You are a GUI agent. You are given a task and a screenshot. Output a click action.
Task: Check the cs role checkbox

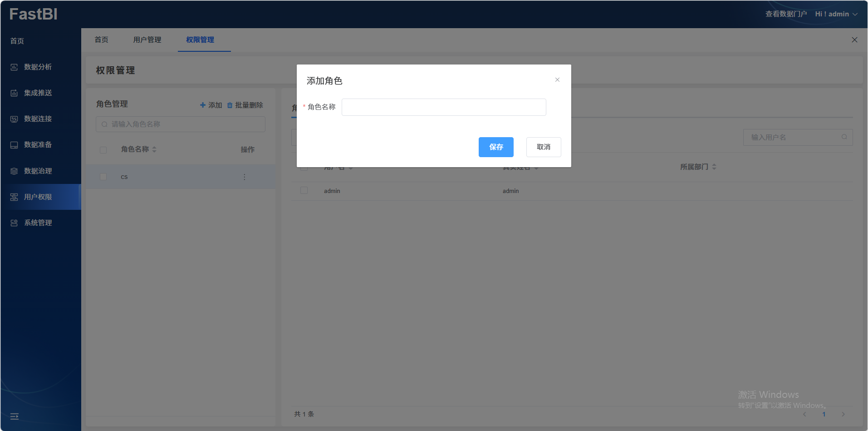[103, 177]
